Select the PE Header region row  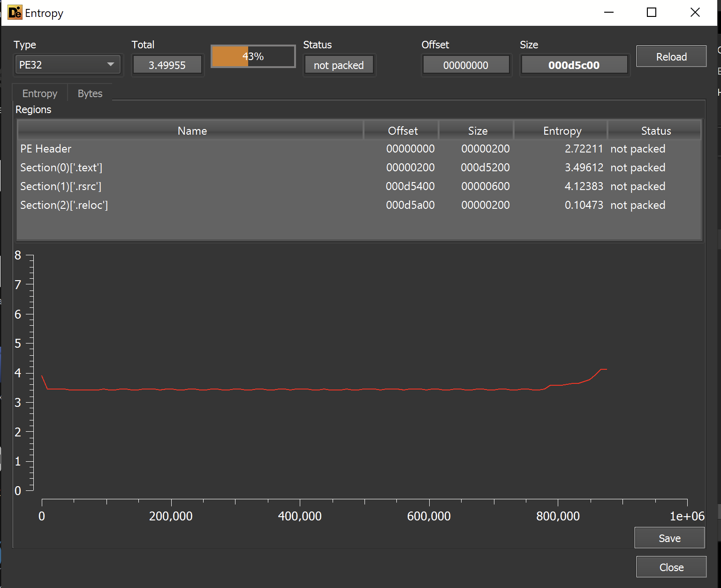[x=188, y=149]
